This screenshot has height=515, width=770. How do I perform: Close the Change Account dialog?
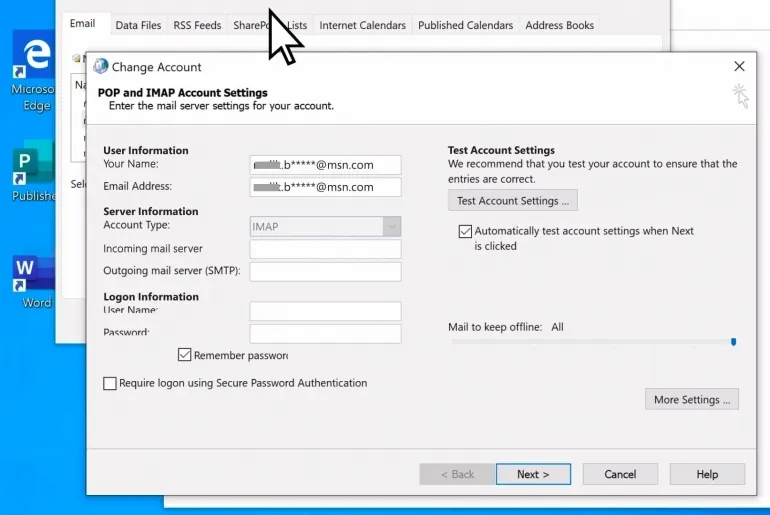pos(739,67)
